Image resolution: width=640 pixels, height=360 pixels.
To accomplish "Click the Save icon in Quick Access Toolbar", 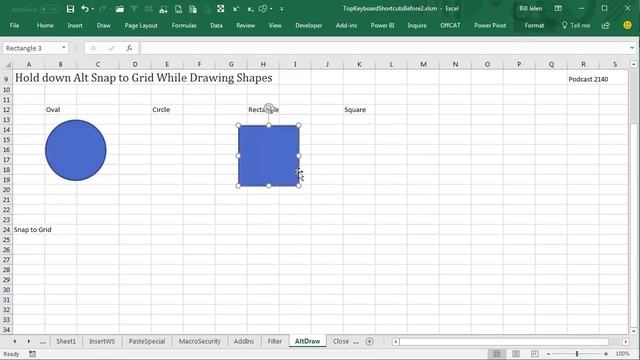I will point(70,9).
